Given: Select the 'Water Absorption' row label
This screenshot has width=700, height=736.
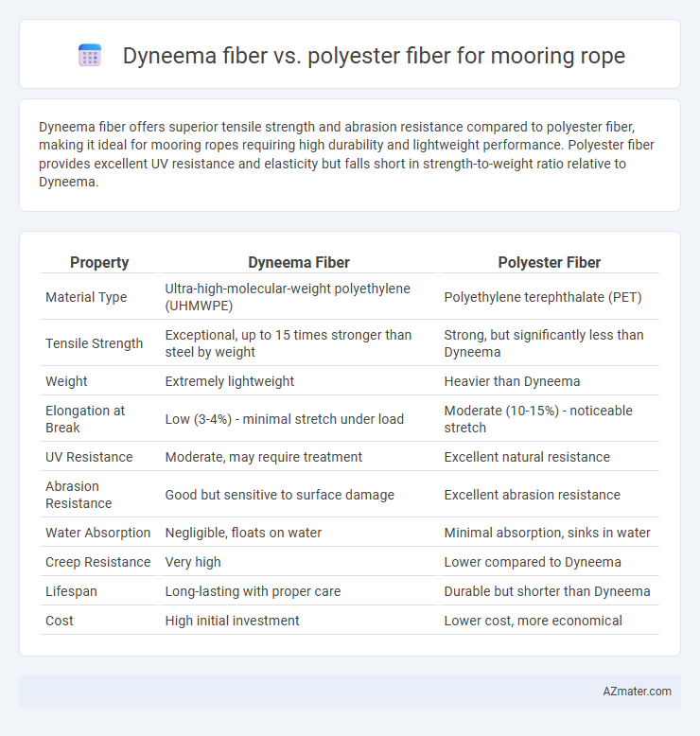Looking at the screenshot, I should pyautogui.click(x=97, y=533).
